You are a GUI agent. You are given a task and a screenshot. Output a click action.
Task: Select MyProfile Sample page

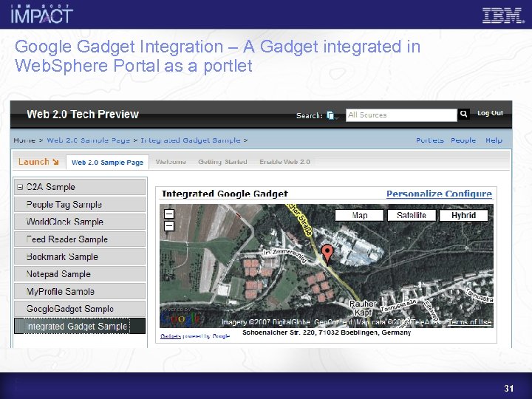80,291
